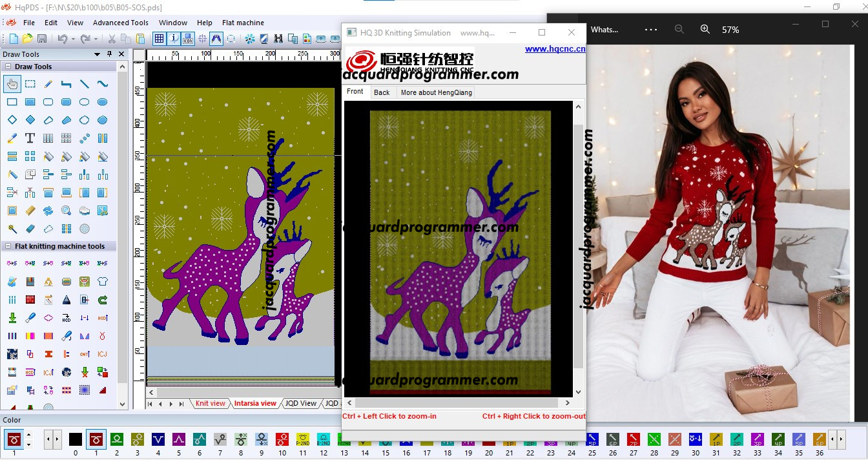Open the View menu
The height and width of the screenshot is (460, 868).
[76, 23]
